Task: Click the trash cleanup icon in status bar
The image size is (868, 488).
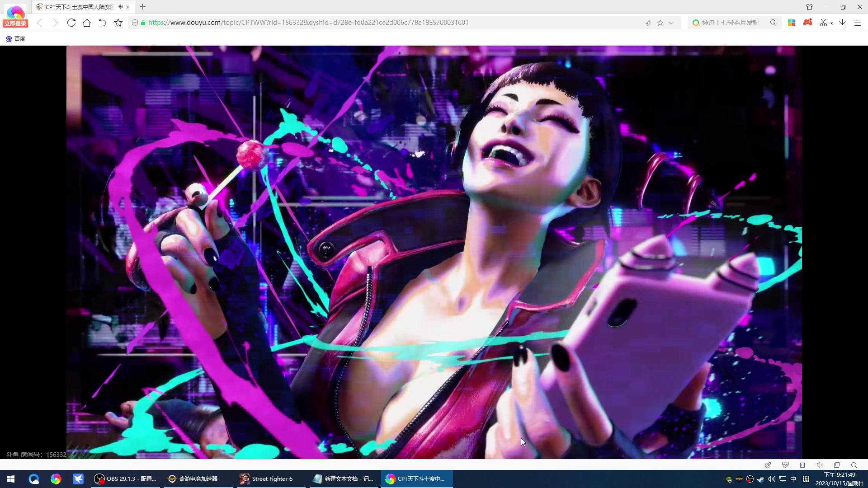Action: click(802, 465)
